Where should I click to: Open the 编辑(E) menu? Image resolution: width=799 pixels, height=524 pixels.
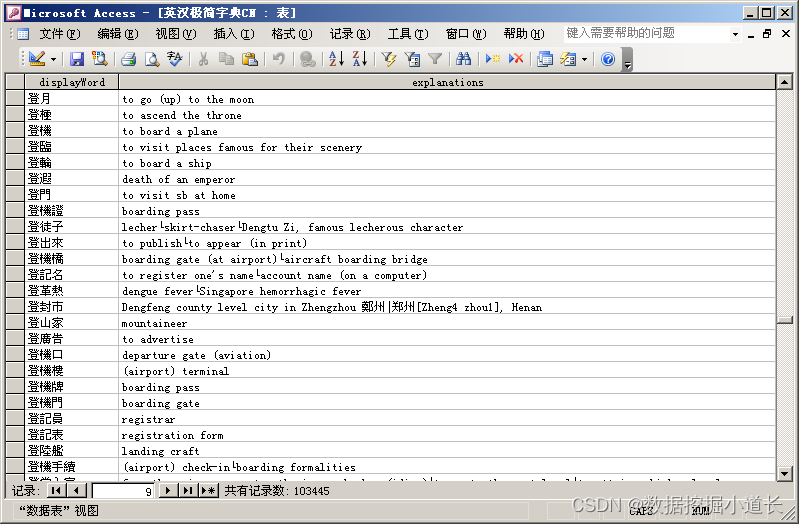[118, 34]
